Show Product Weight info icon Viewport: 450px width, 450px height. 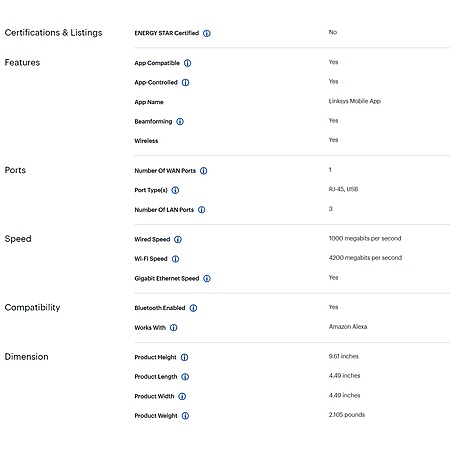pos(185,416)
